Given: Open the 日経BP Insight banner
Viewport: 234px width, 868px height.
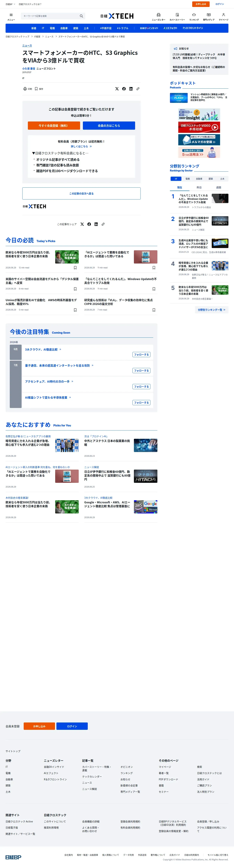Looking at the screenshot, I should (x=199, y=115).
